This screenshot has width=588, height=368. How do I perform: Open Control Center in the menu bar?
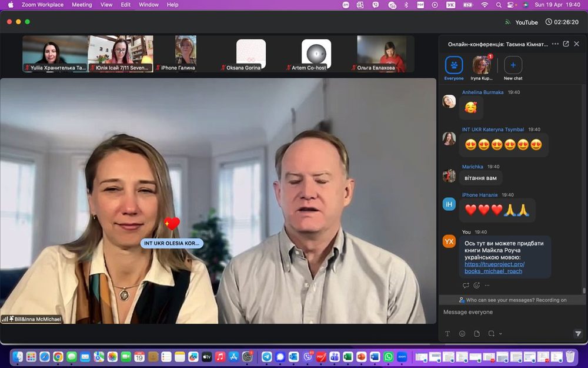pyautogui.click(x=510, y=5)
